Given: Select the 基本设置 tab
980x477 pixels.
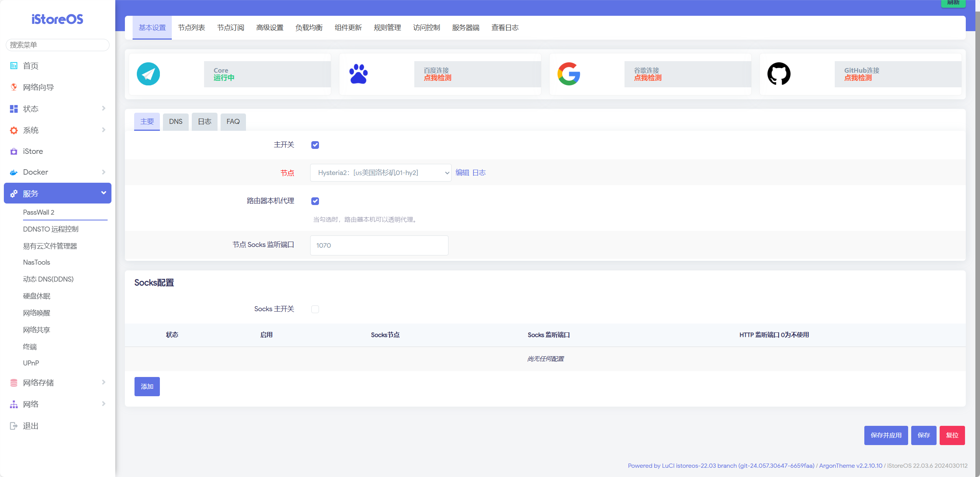Looking at the screenshot, I should click(152, 28).
